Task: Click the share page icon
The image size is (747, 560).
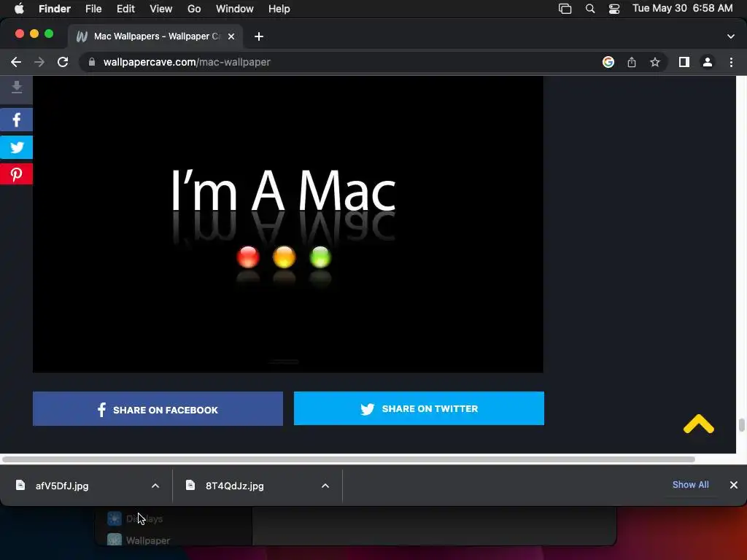Action: (632, 63)
